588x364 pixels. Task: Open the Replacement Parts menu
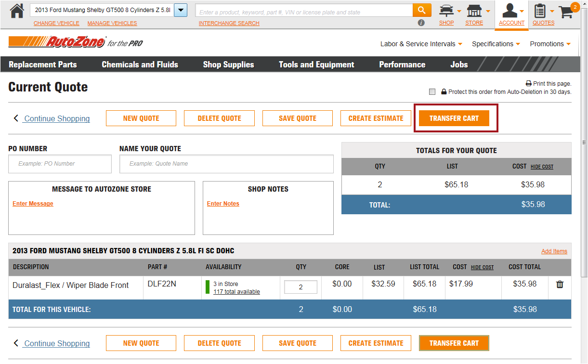43,65
